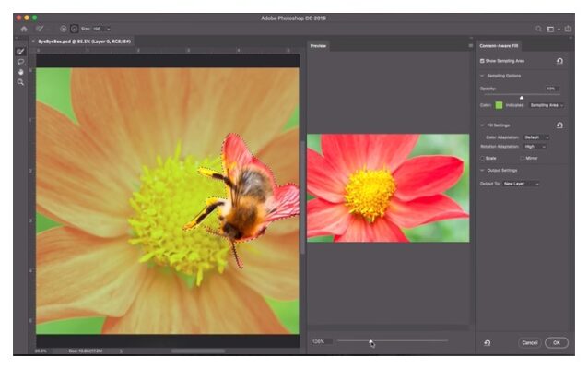Open the status bar info arrow
The height and width of the screenshot is (369, 588).
pos(121,351)
